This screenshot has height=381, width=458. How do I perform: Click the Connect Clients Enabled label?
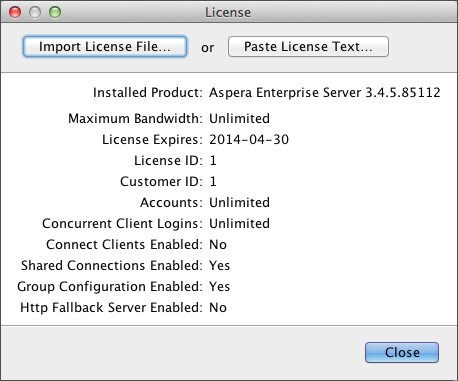click(124, 245)
